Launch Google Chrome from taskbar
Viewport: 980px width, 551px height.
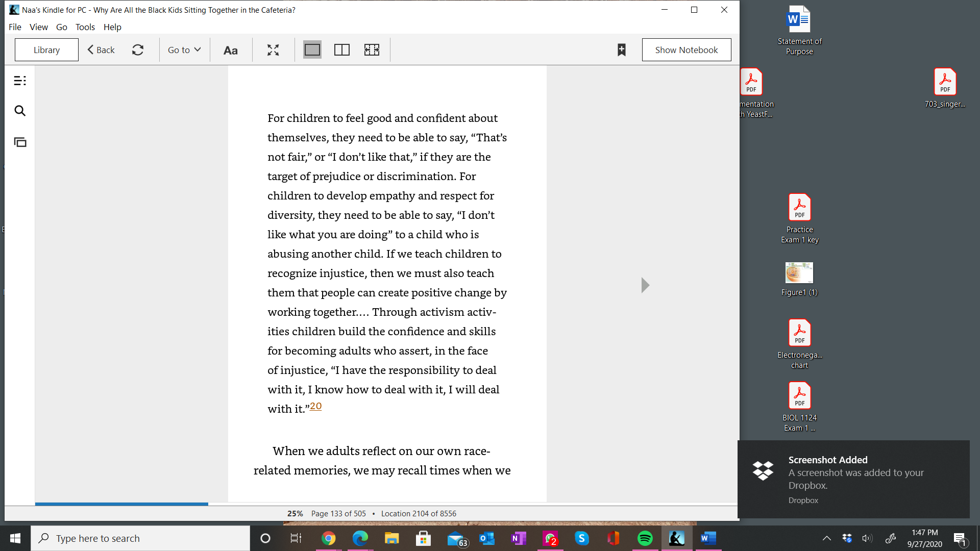[328, 538]
